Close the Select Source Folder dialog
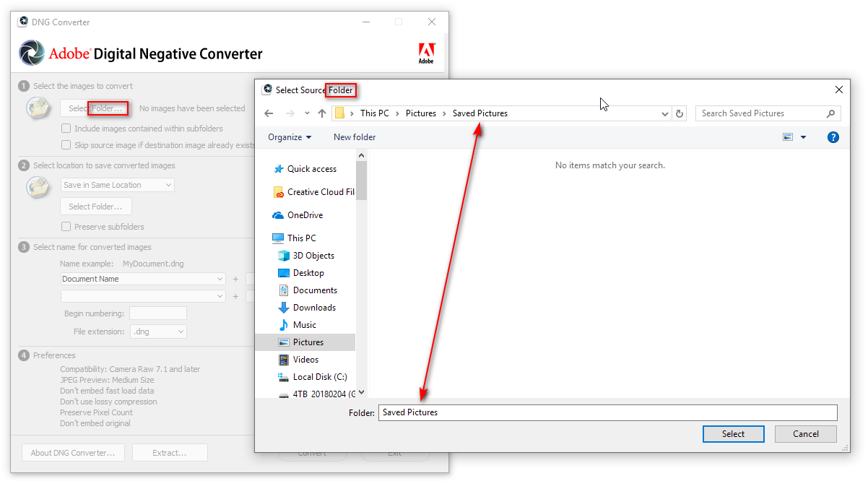Screen dimensions: 868x481 (x=838, y=90)
